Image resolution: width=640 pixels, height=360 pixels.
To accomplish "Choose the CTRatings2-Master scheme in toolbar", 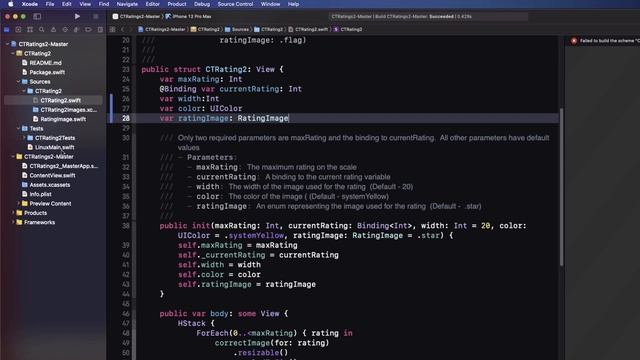I will [x=136, y=17].
